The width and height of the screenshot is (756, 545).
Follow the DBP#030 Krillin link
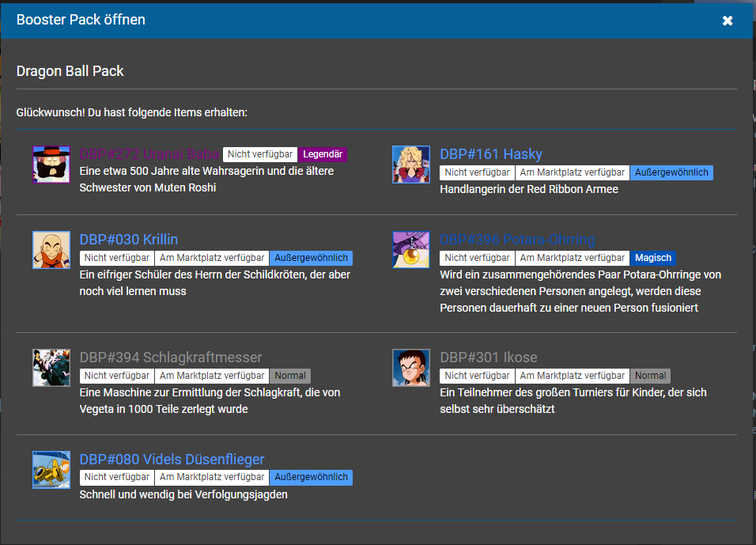[129, 239]
